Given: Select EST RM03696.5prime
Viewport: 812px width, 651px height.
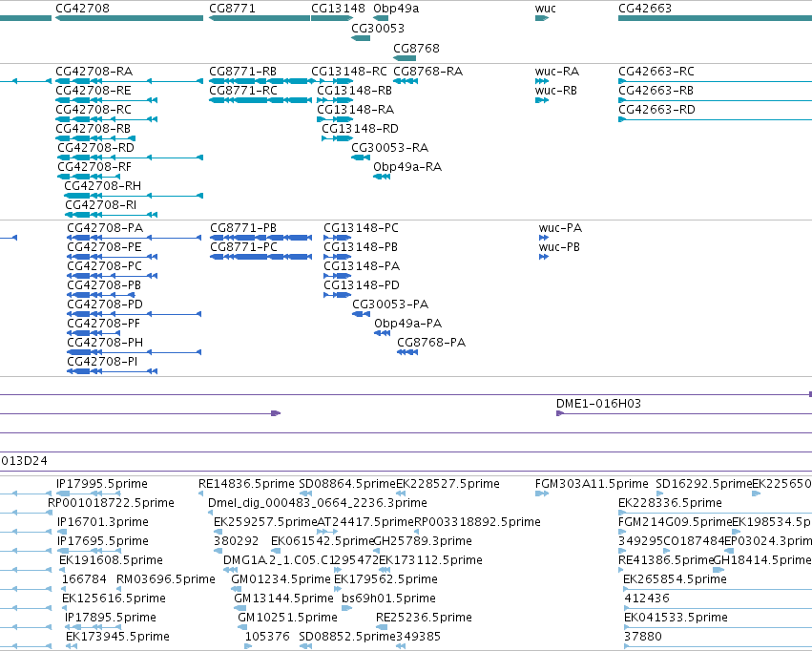Looking at the screenshot, I should click(166, 579).
